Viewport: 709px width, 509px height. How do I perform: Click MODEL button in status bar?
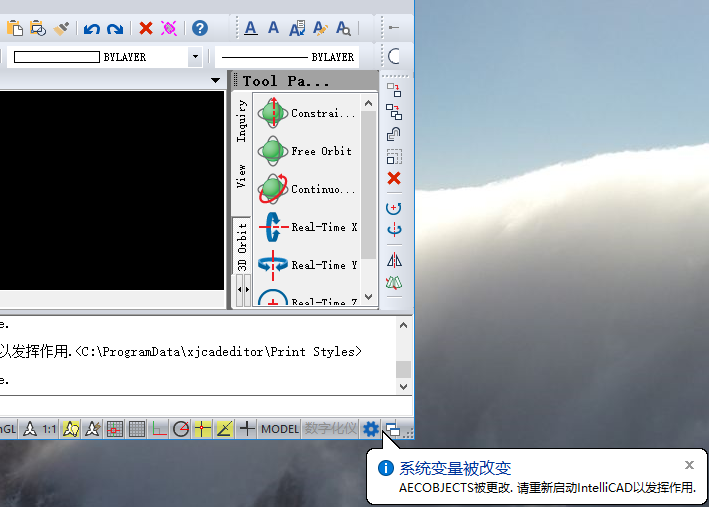(x=280, y=429)
